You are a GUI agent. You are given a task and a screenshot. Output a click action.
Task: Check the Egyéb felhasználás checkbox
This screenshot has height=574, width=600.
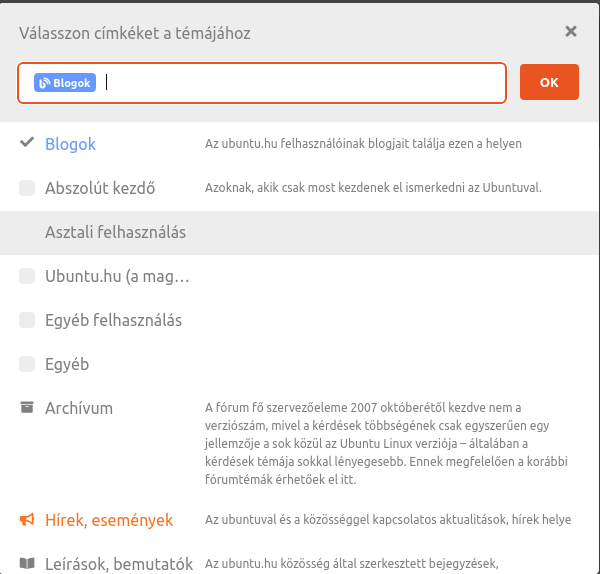coord(27,320)
